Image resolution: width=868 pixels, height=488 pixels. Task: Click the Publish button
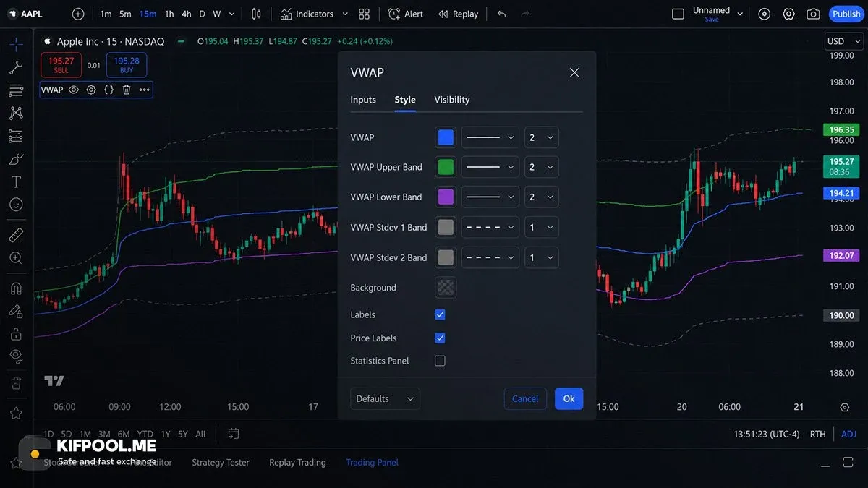[846, 14]
